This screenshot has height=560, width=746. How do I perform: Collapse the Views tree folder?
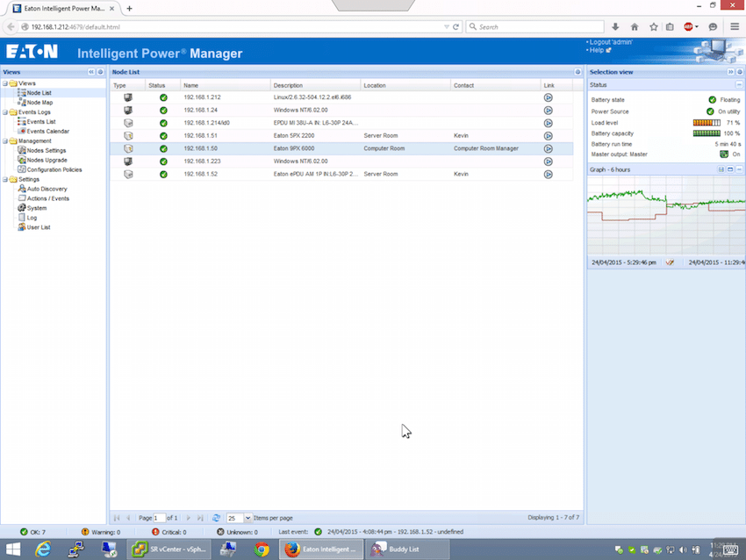(x=5, y=83)
